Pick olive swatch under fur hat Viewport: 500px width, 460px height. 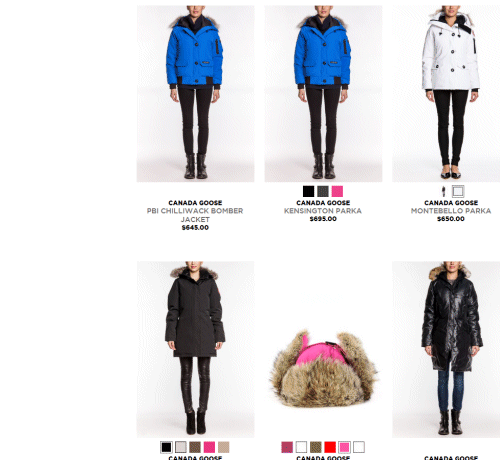coord(316,447)
